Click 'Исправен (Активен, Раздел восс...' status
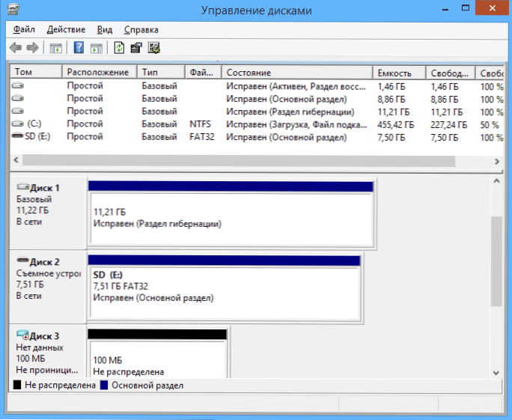512x420 pixels. click(296, 87)
